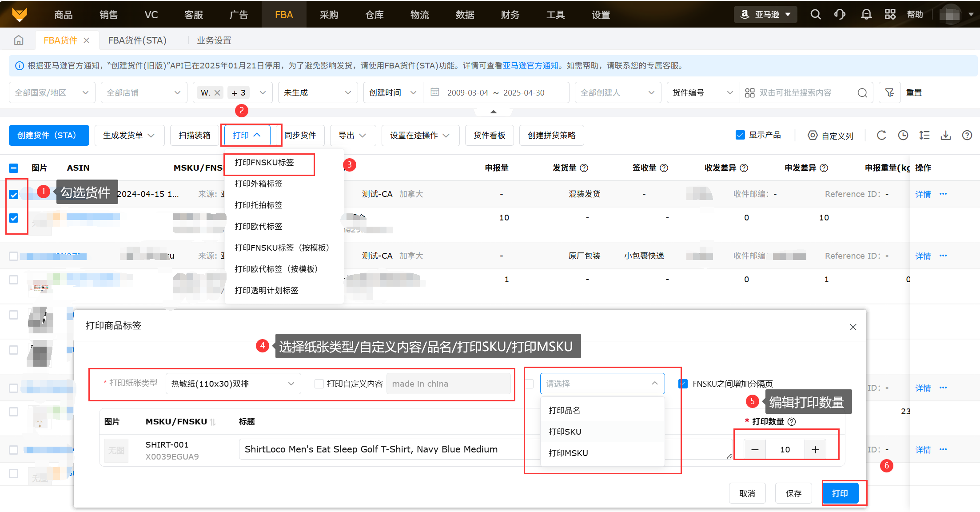Click the 亚马逊官方通知 link
The image size is (980, 512).
[x=530, y=66]
